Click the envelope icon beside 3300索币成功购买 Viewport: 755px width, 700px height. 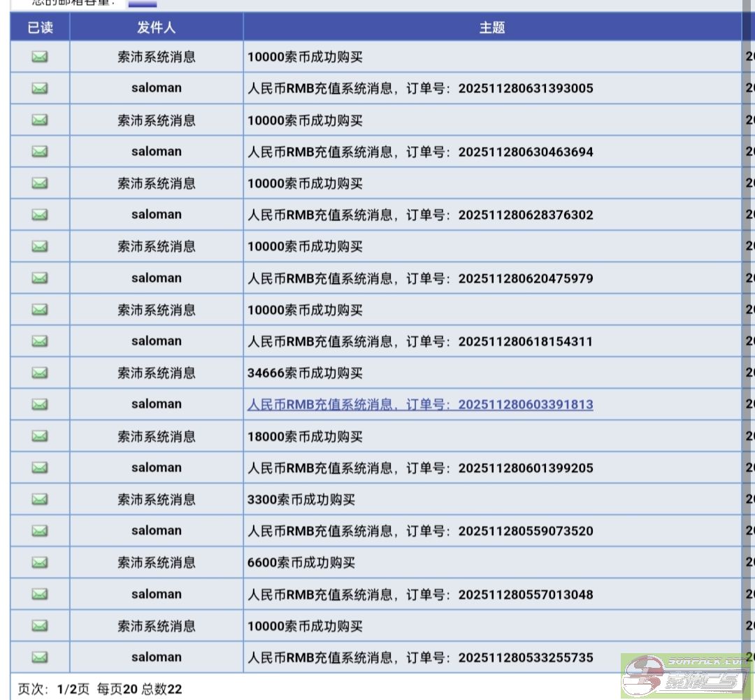[x=40, y=499]
